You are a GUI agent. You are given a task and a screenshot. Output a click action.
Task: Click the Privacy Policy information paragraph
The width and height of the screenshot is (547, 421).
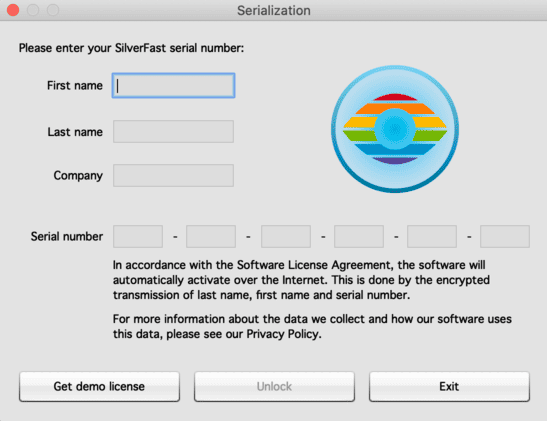(312, 326)
